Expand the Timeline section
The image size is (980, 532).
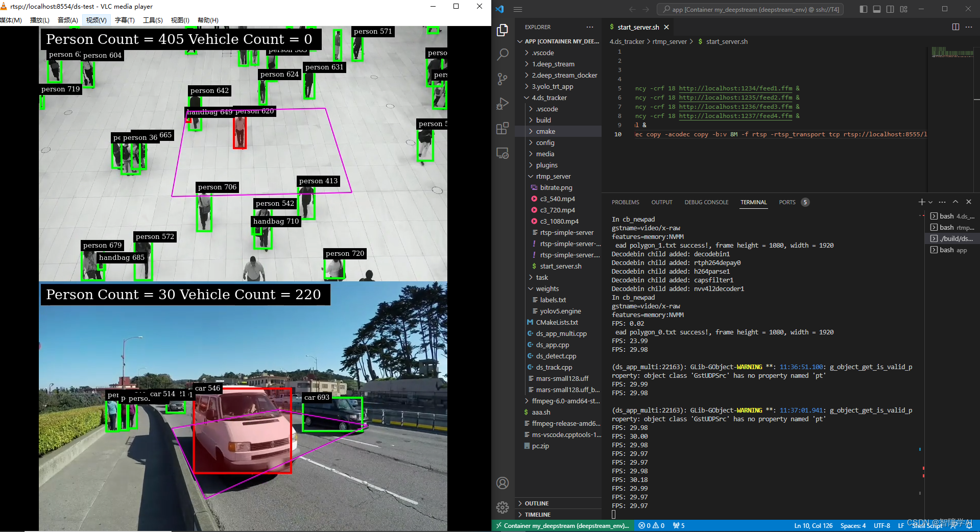pos(558,515)
